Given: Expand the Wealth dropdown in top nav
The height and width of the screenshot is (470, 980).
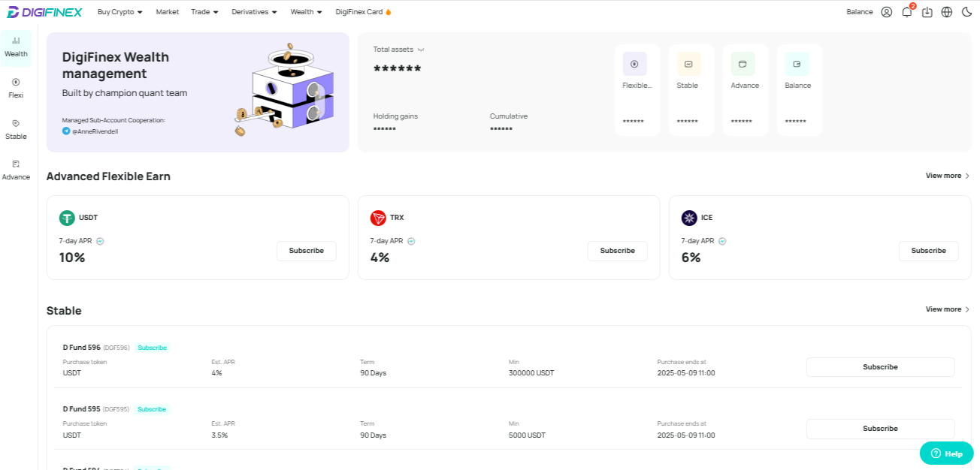Looking at the screenshot, I should click(306, 12).
